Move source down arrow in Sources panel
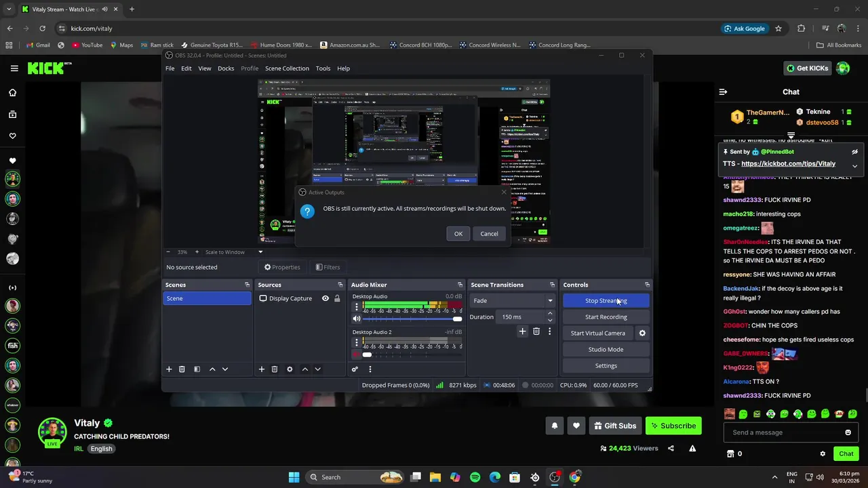 tap(317, 369)
